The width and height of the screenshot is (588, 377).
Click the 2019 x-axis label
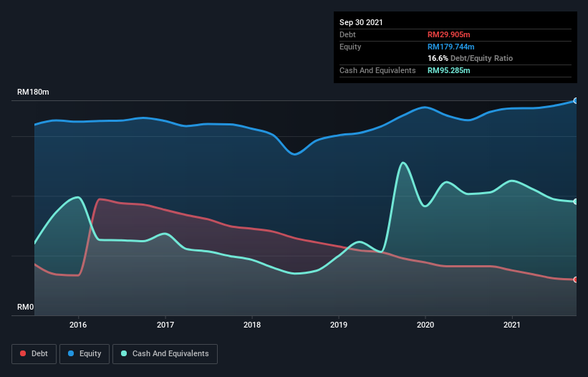[339, 325]
